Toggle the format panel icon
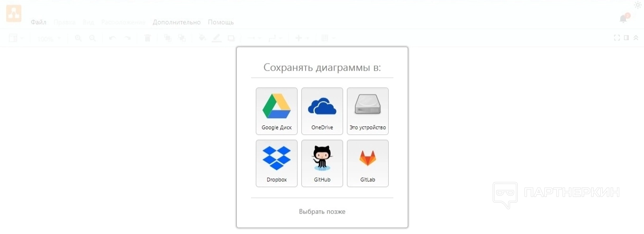 [626, 37]
